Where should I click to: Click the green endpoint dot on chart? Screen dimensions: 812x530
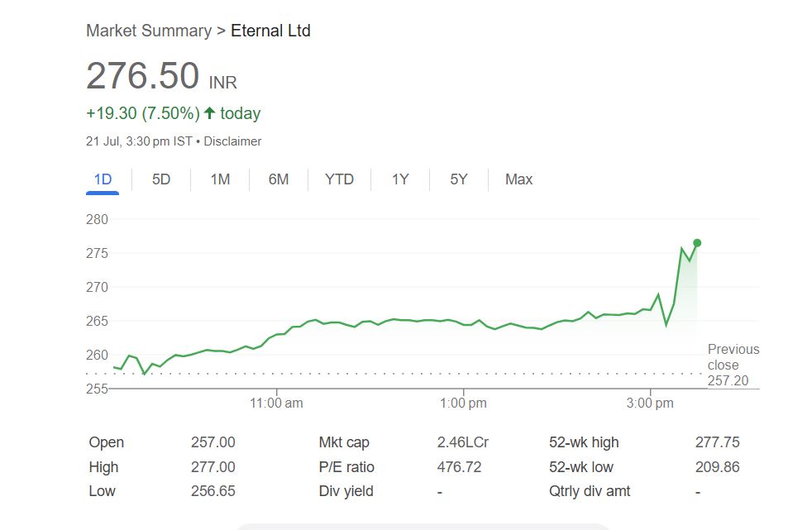[x=697, y=242]
